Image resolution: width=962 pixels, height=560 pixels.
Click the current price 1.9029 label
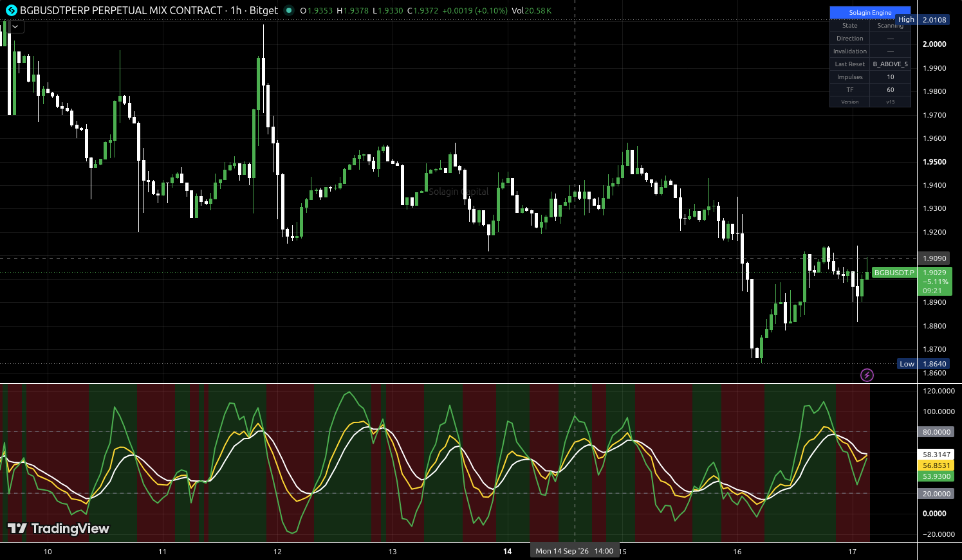(934, 273)
